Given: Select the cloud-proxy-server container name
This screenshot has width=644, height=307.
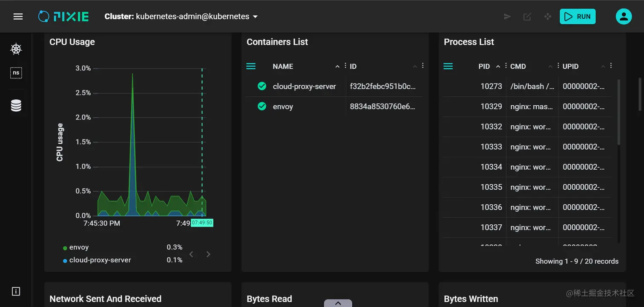Looking at the screenshot, I should (305, 87).
